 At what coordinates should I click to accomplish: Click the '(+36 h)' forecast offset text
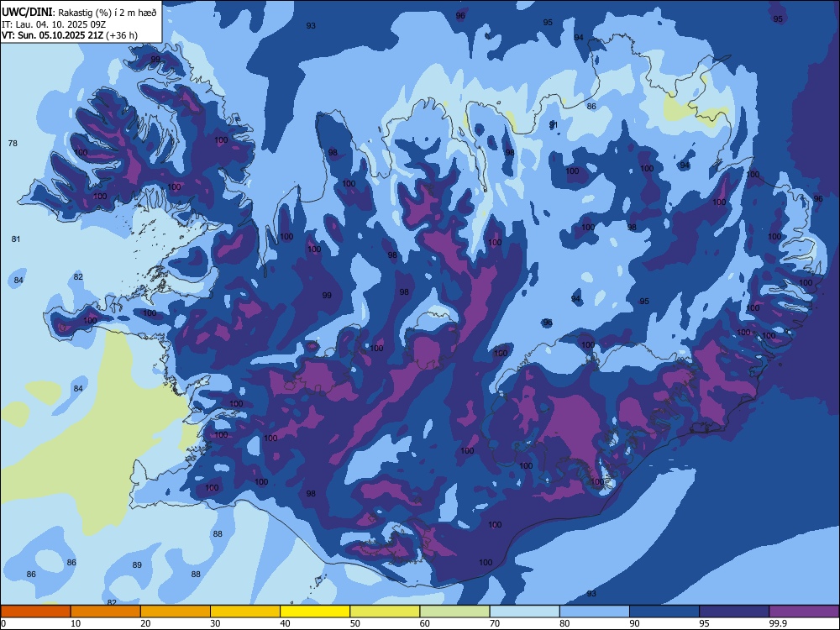click(x=122, y=35)
